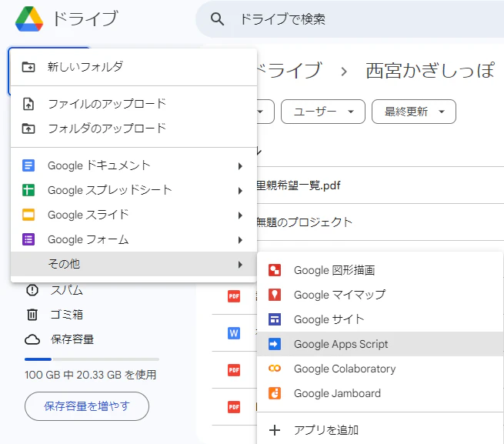Click the Google Sites icon
The width and height of the screenshot is (504, 444).
click(275, 319)
